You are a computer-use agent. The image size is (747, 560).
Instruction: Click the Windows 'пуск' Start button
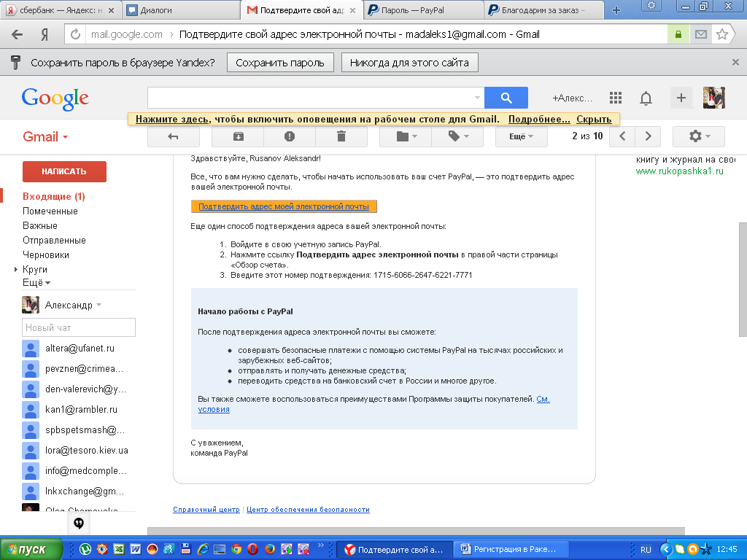(31, 549)
